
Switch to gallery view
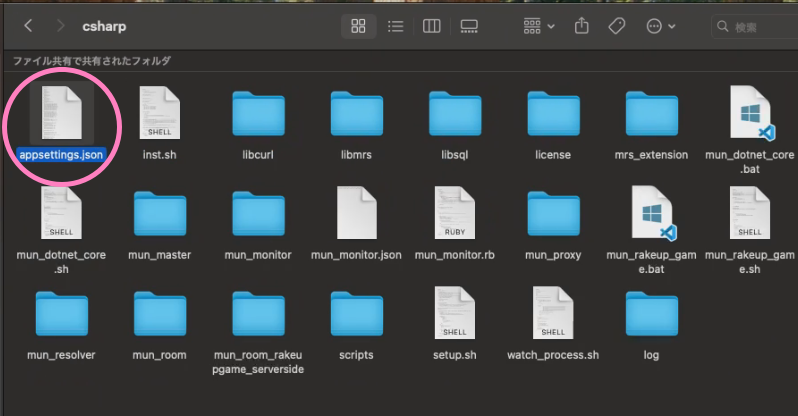pyautogui.click(x=468, y=26)
